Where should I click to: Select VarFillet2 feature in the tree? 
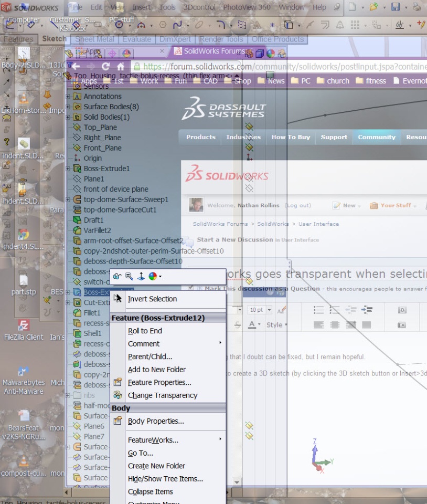point(97,230)
